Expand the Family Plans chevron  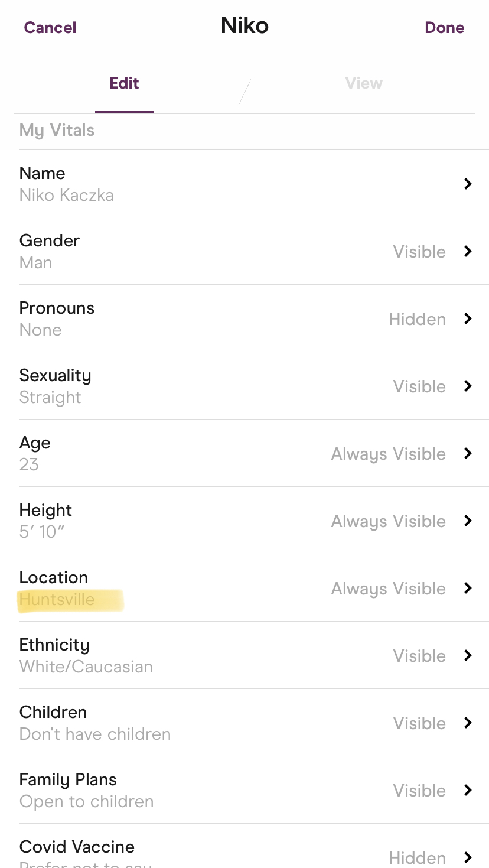click(468, 790)
